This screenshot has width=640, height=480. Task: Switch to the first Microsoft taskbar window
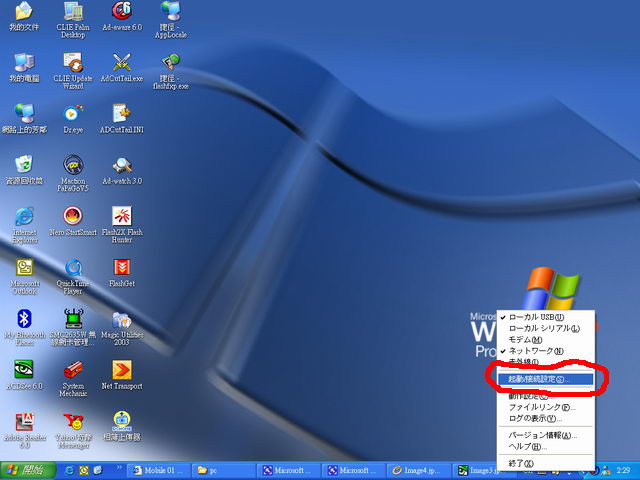[x=287, y=471]
